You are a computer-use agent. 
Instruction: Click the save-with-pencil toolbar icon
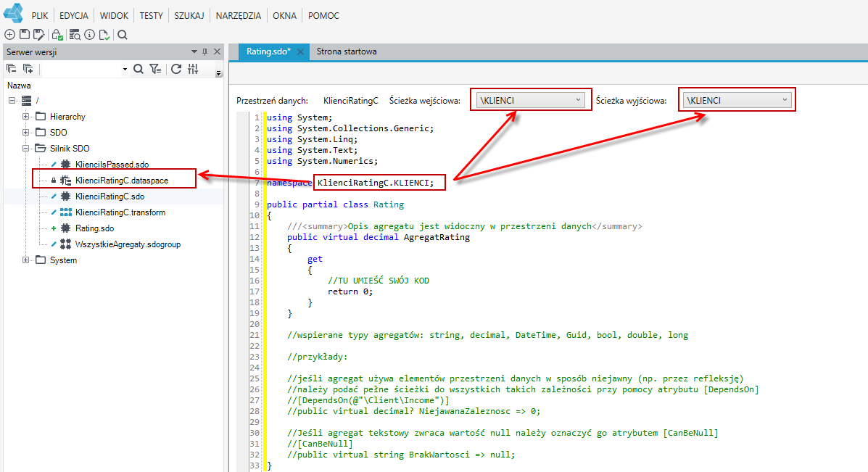point(38,35)
